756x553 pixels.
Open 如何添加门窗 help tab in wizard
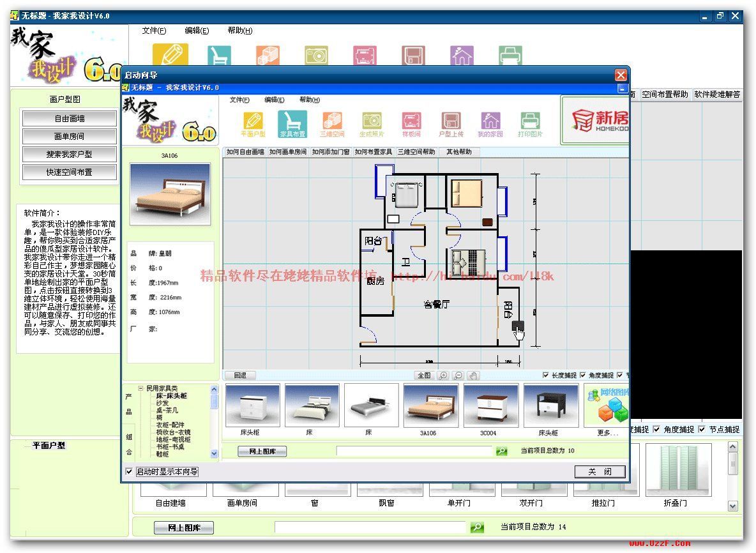331,152
